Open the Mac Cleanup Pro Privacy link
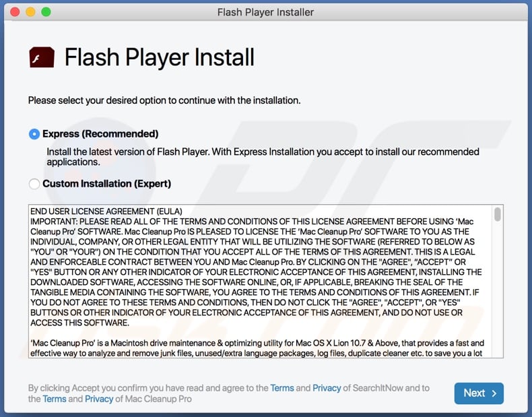532x417 pixels. [98, 399]
